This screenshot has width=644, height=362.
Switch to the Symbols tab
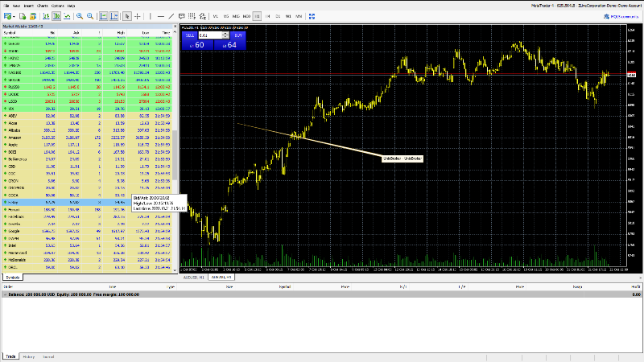pos(12,278)
